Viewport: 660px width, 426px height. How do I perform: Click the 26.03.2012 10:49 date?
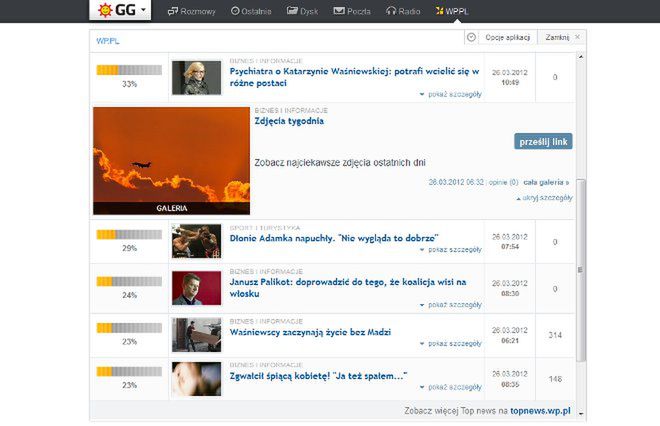pos(510,77)
